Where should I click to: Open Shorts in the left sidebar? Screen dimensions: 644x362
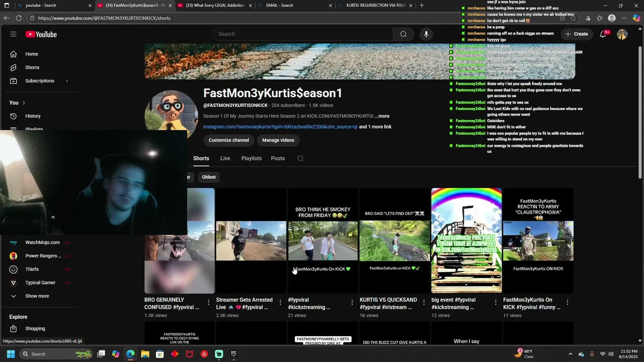(32, 67)
